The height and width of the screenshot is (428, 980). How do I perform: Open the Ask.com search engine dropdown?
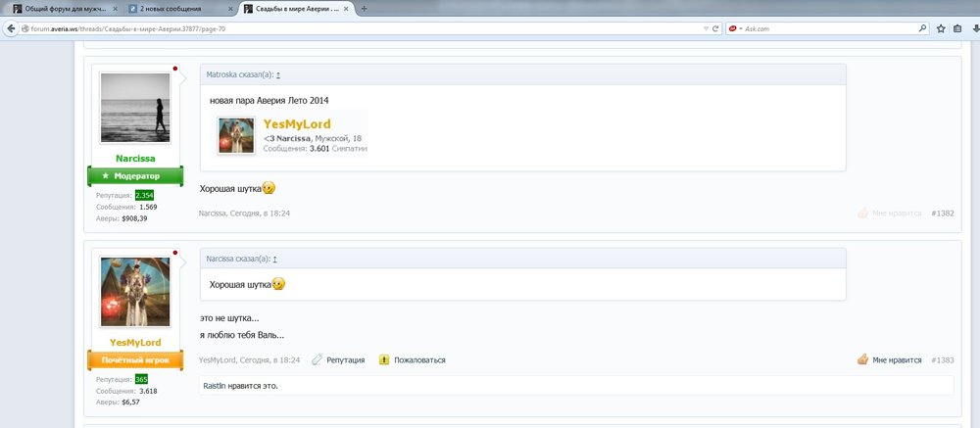click(734, 28)
